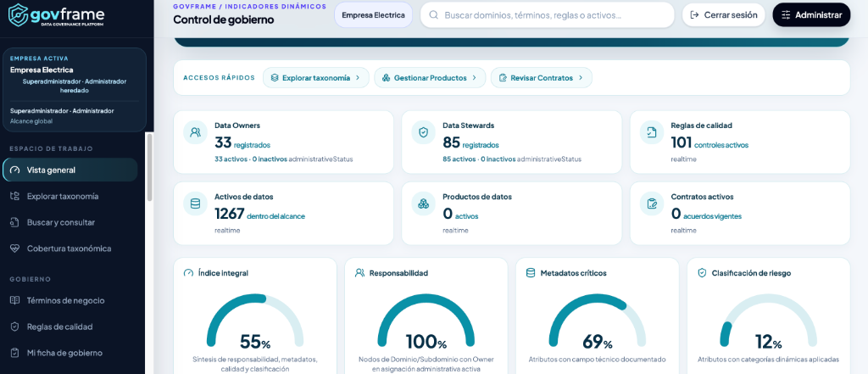
Task: Click the magnifier icon in search bar
Action: pyautogui.click(x=434, y=15)
